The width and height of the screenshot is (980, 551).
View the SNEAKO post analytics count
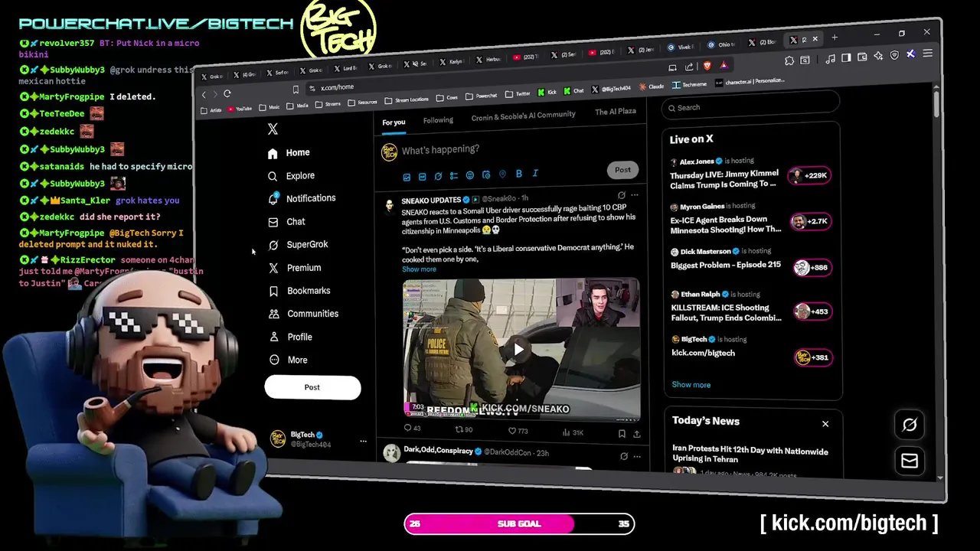[x=573, y=432]
